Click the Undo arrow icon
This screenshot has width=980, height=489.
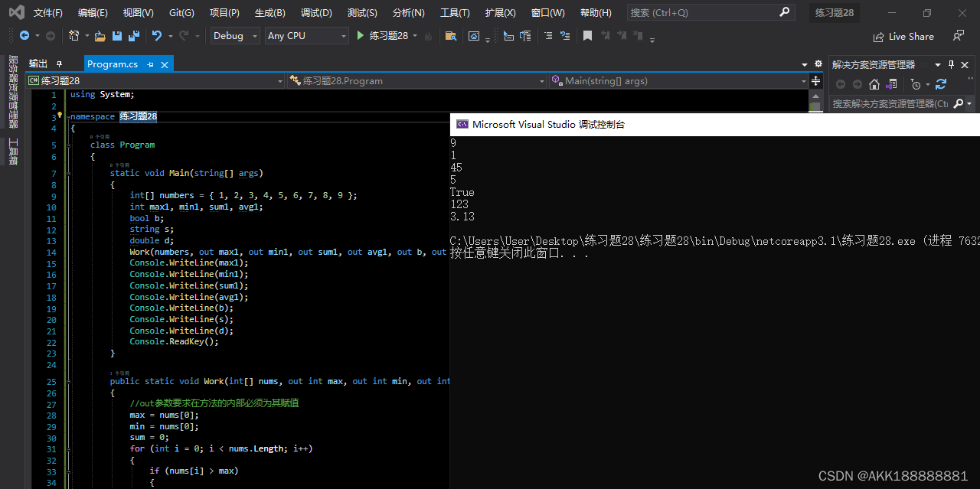coord(157,36)
